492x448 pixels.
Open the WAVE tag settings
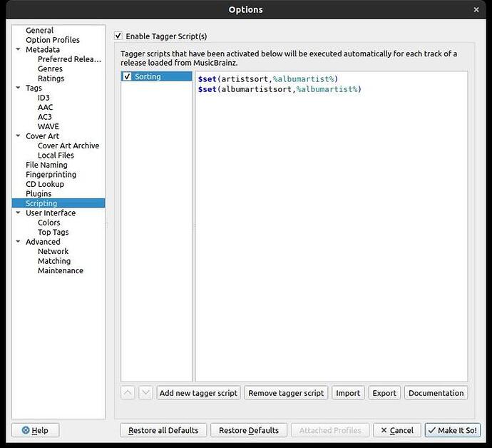coord(48,126)
